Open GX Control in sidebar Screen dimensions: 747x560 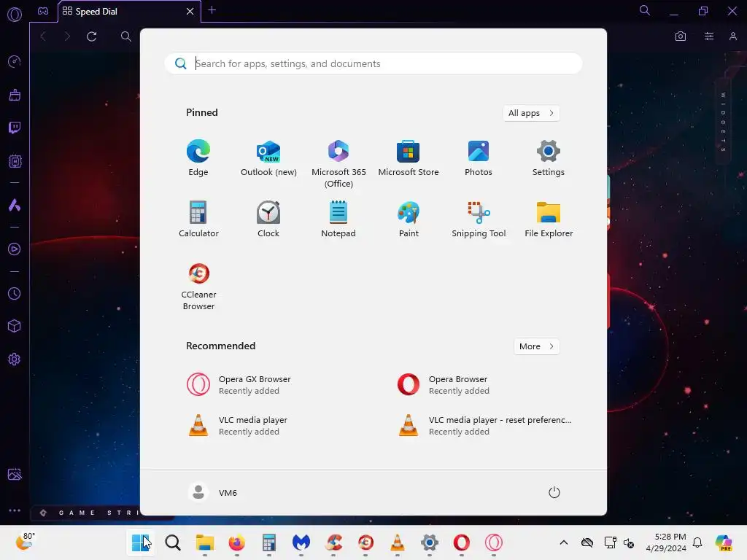tap(15, 61)
